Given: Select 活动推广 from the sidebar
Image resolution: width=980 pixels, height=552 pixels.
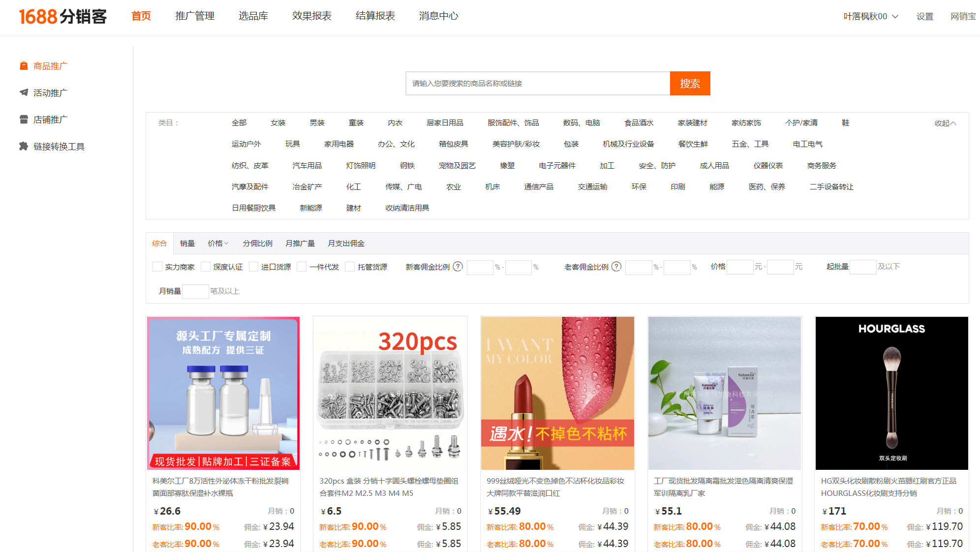Looking at the screenshot, I should [49, 92].
